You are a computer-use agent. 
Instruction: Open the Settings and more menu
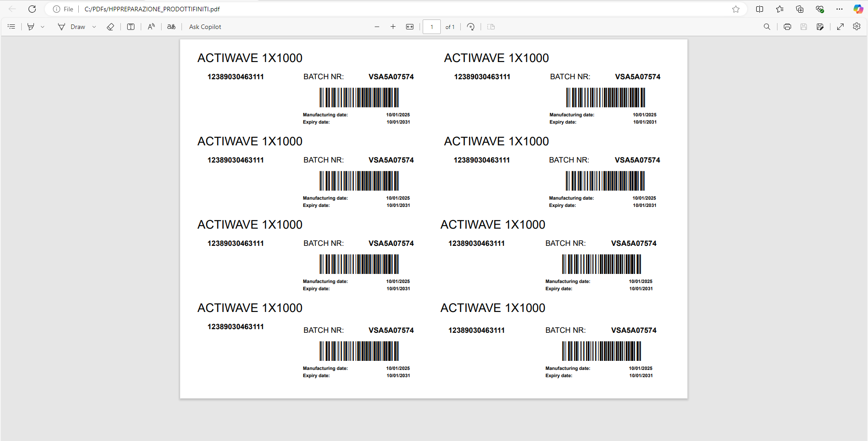(839, 9)
